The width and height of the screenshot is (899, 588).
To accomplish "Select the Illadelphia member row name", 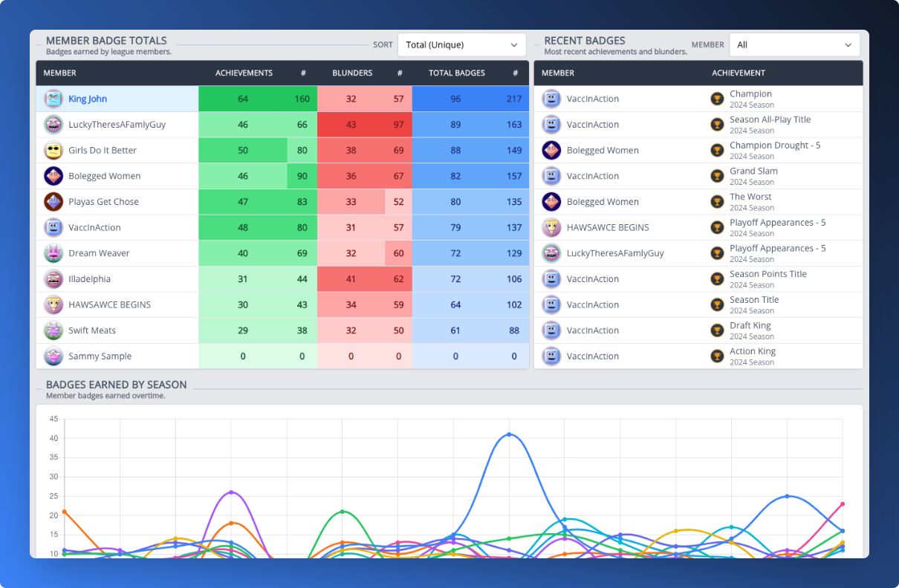I will pyautogui.click(x=90, y=279).
